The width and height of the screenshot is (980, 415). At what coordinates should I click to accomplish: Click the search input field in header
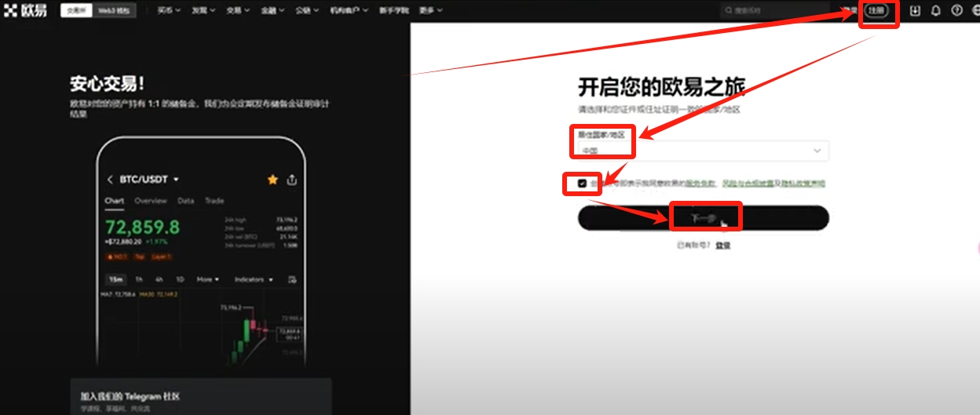pos(773,11)
